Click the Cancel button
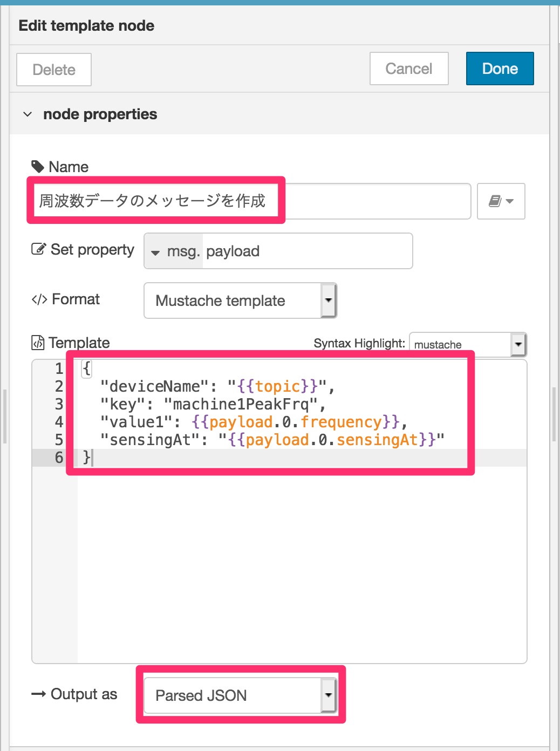 click(x=409, y=69)
